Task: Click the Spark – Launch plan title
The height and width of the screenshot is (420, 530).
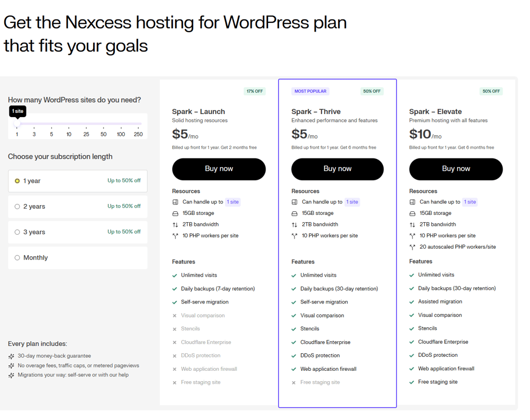Action: point(198,111)
